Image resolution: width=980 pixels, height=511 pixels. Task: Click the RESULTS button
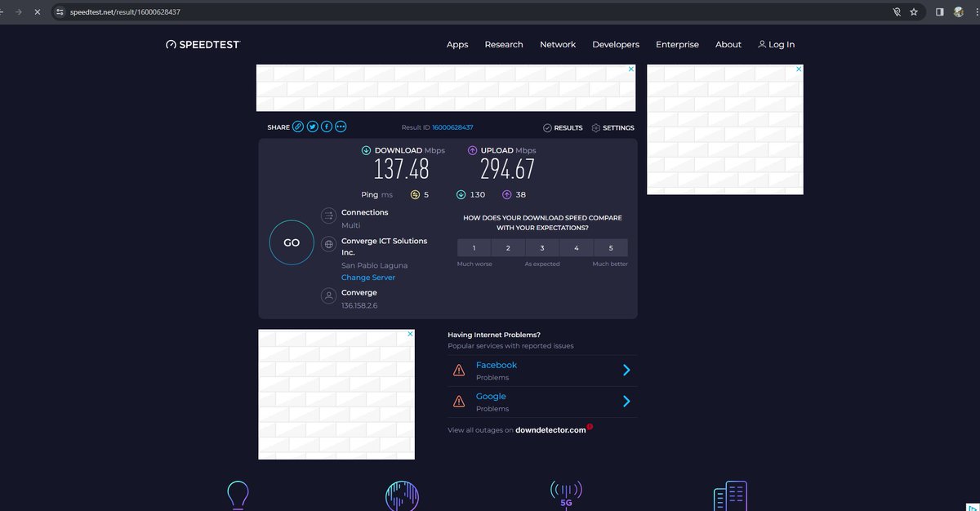(563, 128)
